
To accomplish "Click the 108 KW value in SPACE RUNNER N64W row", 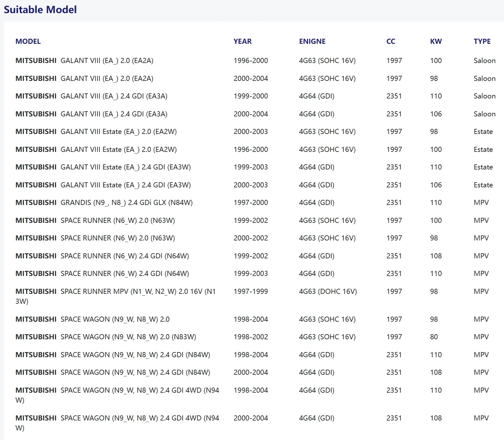I will click(x=436, y=256).
